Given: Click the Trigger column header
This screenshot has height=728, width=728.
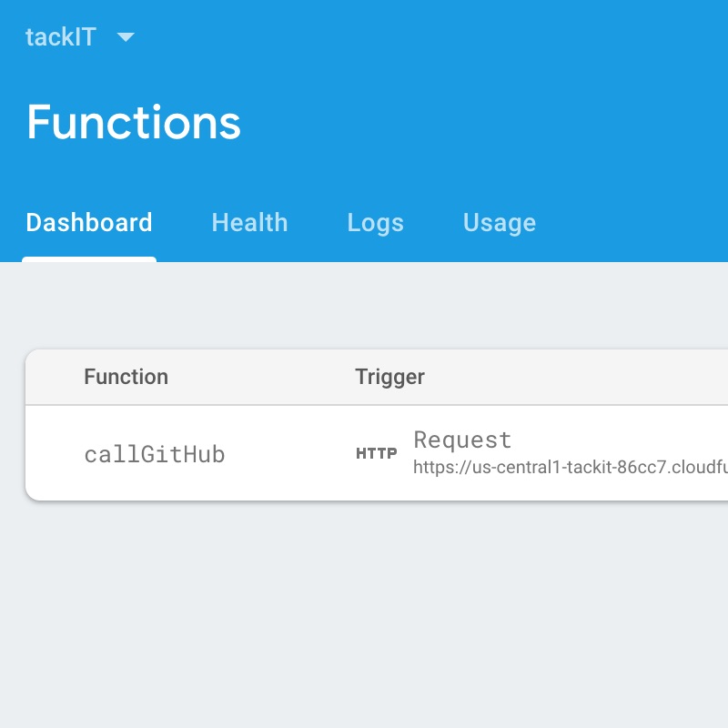Looking at the screenshot, I should coord(389,377).
